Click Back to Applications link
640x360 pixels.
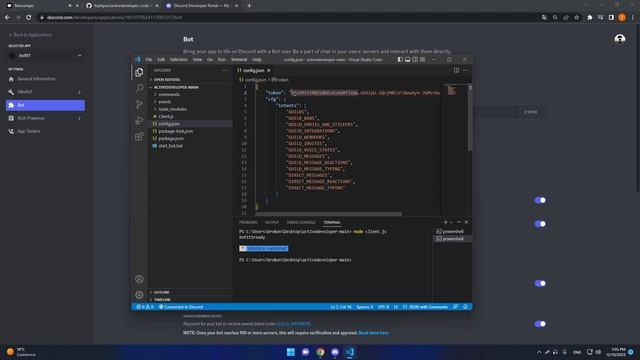[30, 35]
